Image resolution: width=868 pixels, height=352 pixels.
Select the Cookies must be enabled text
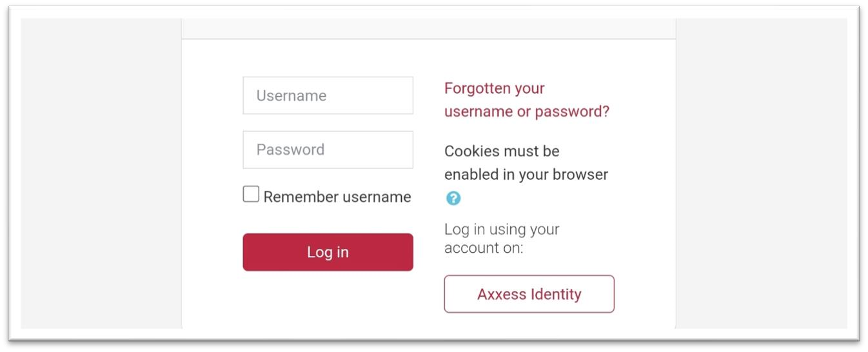coord(526,163)
